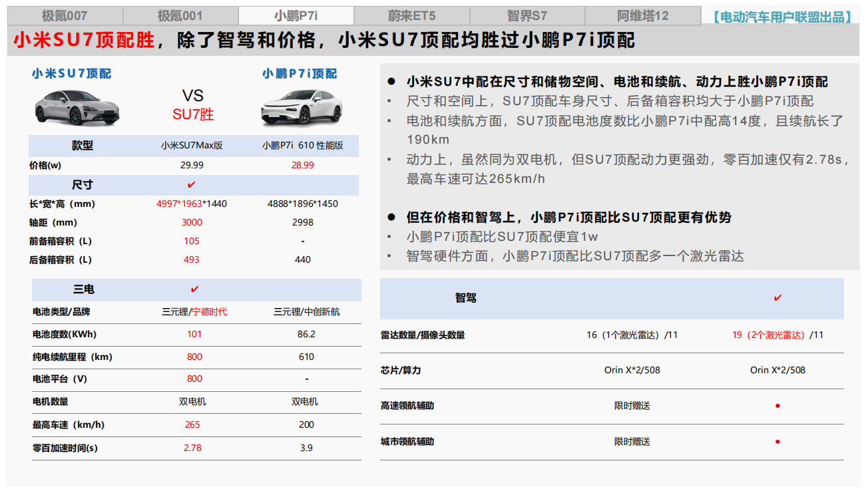Select the 小米SU7Max版 model cell

192,145
